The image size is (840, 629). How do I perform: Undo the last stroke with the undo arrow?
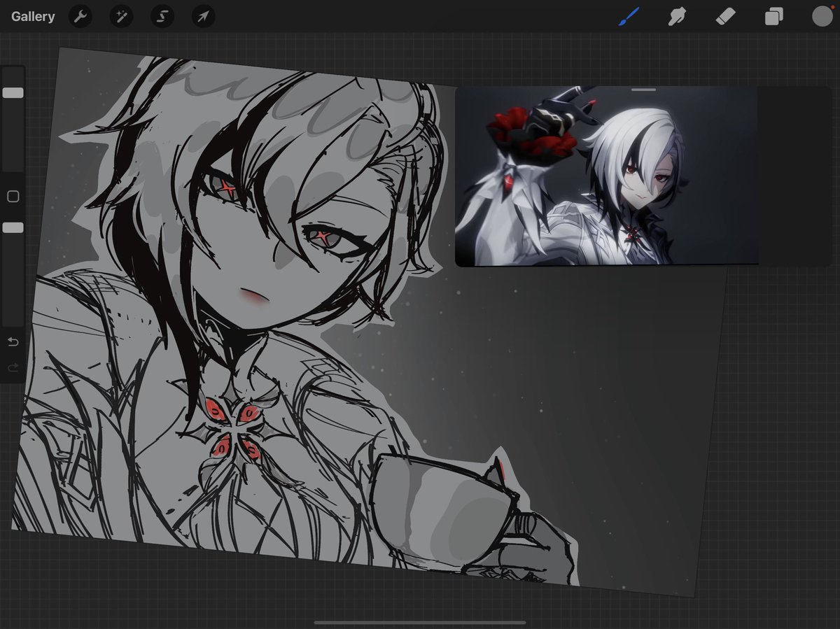(x=13, y=342)
